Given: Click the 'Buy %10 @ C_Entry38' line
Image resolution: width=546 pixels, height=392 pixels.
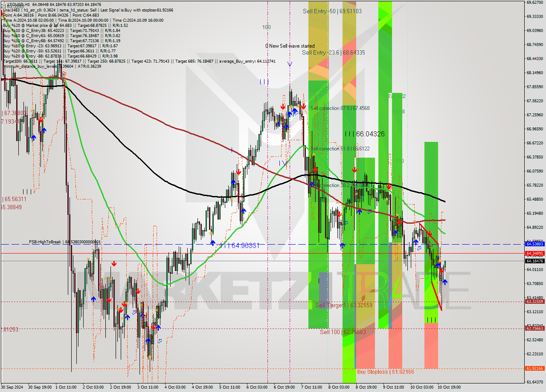Looking at the screenshot, I should point(61,30).
